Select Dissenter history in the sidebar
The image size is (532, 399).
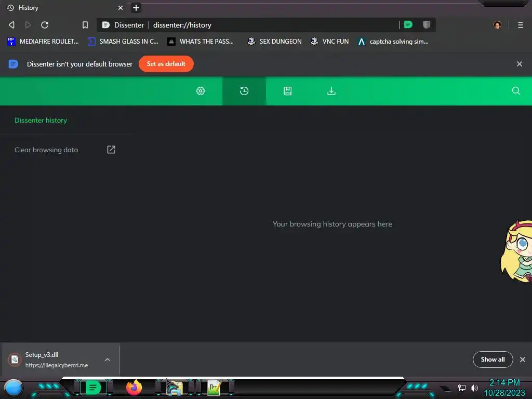41,120
